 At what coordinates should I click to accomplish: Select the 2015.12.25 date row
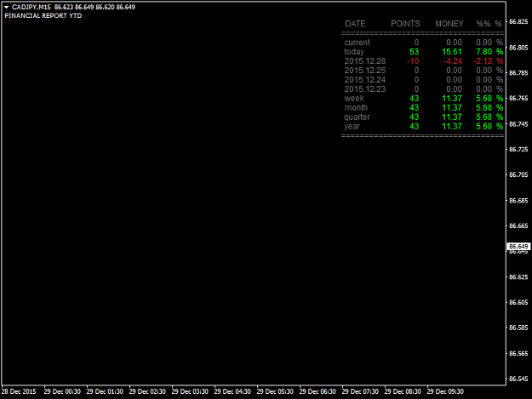364,71
